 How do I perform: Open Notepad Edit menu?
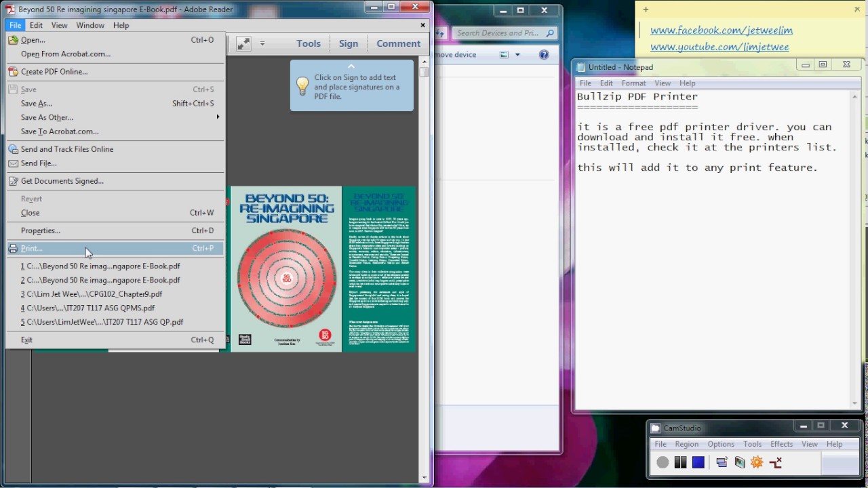(606, 83)
